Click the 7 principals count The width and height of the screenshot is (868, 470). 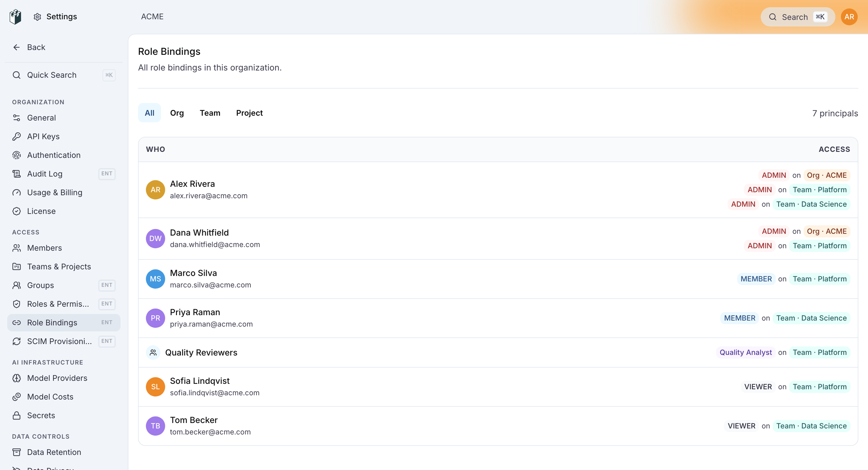835,113
